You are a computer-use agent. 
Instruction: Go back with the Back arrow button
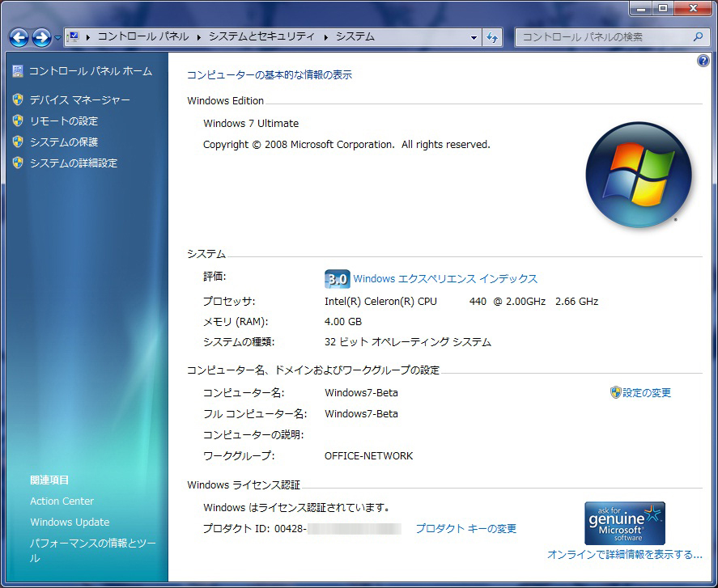19,37
